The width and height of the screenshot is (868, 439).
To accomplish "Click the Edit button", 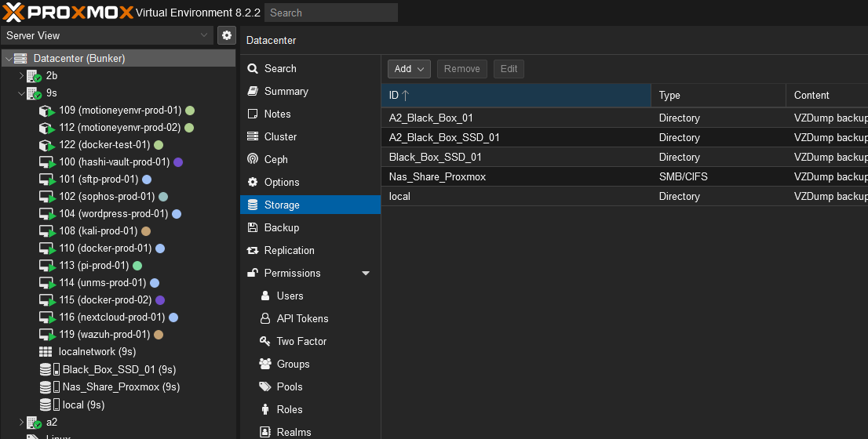I will click(509, 68).
